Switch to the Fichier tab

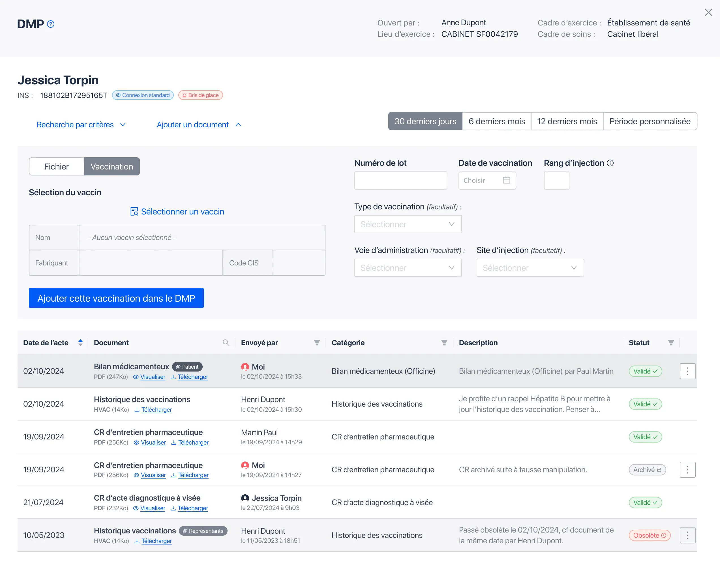(x=56, y=166)
